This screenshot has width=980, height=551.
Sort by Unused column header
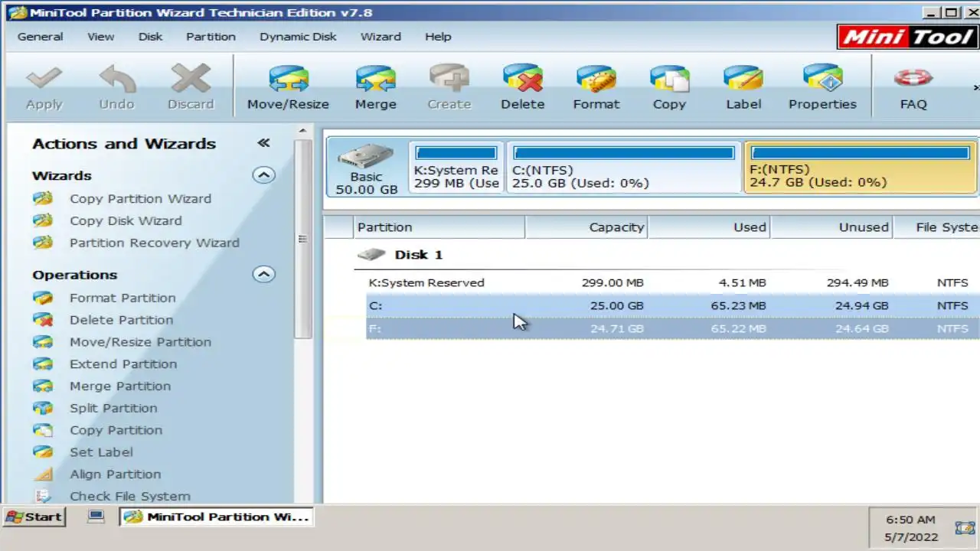(831, 227)
